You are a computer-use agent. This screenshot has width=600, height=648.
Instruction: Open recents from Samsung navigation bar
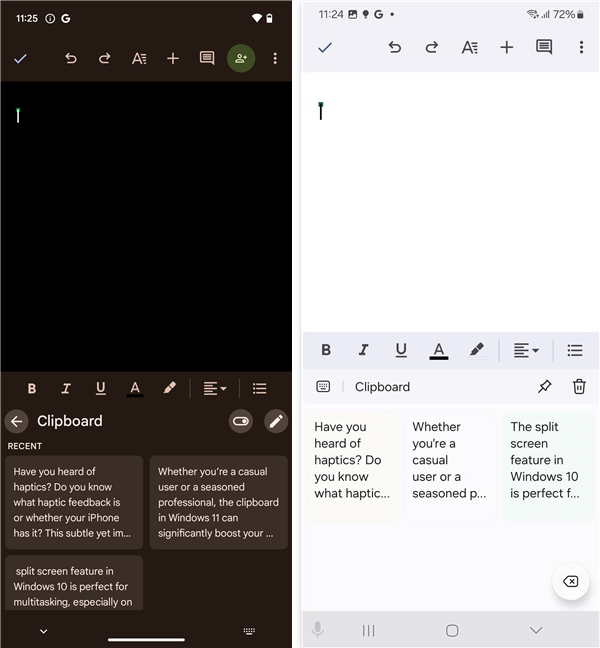369,631
